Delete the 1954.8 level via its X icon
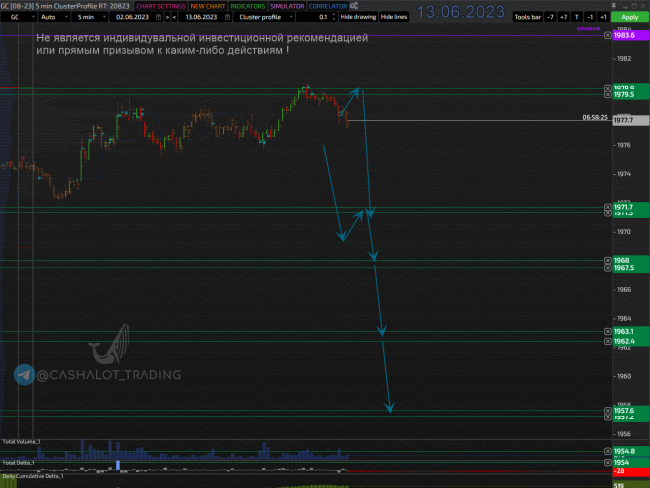Screen dimensions: 650x488 coord(607,451)
